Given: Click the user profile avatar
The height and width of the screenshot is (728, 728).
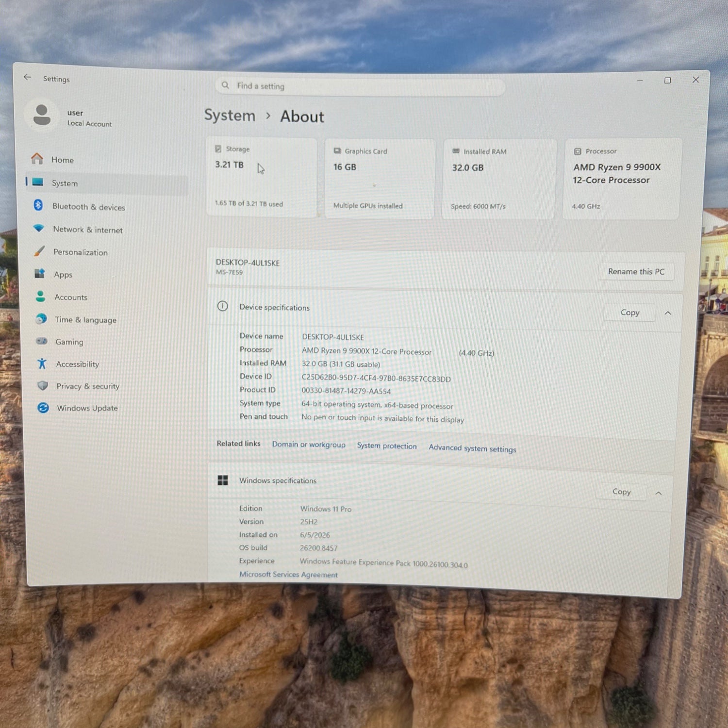Looking at the screenshot, I should (x=42, y=116).
